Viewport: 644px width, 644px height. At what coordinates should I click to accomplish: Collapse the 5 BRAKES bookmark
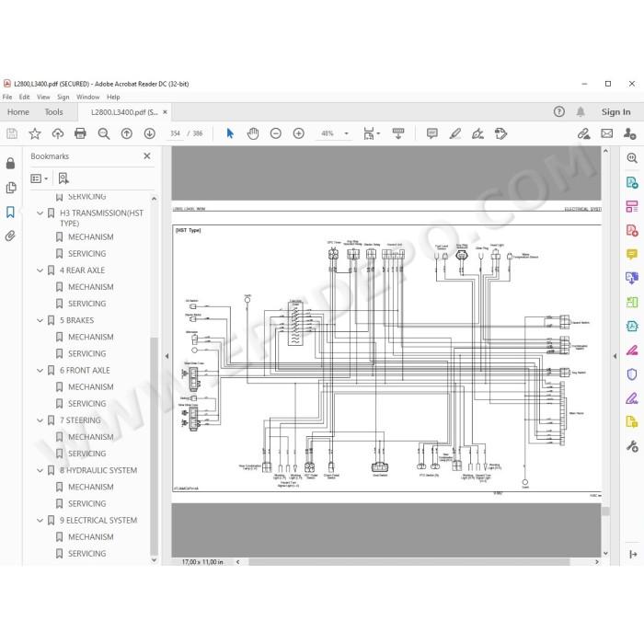[x=40, y=320]
